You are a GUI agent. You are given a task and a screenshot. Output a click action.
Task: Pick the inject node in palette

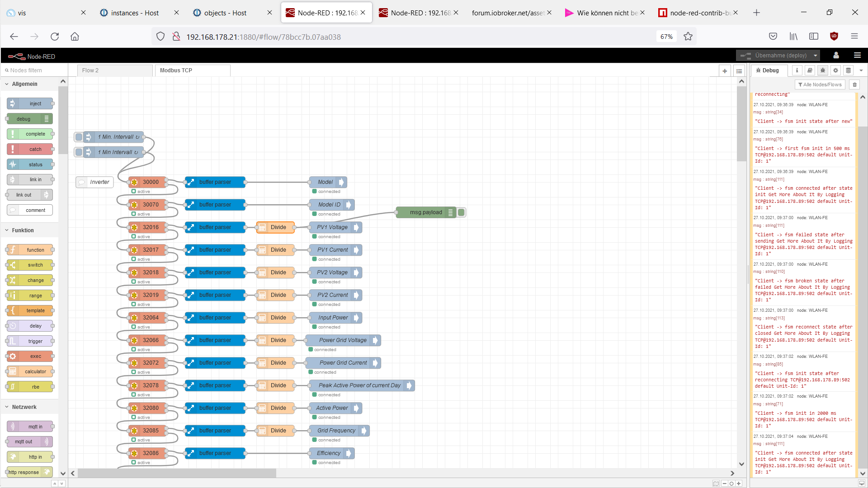[x=30, y=103]
